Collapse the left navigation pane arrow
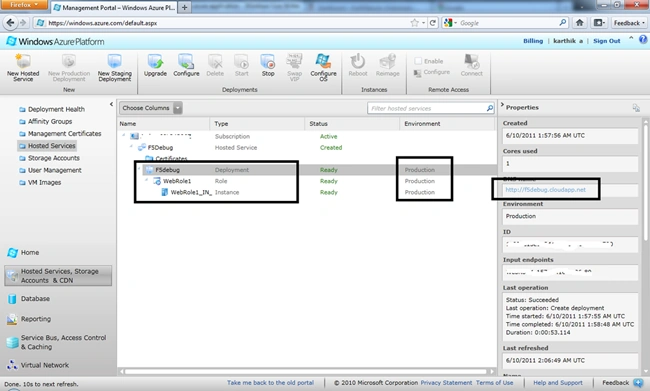 (x=111, y=104)
